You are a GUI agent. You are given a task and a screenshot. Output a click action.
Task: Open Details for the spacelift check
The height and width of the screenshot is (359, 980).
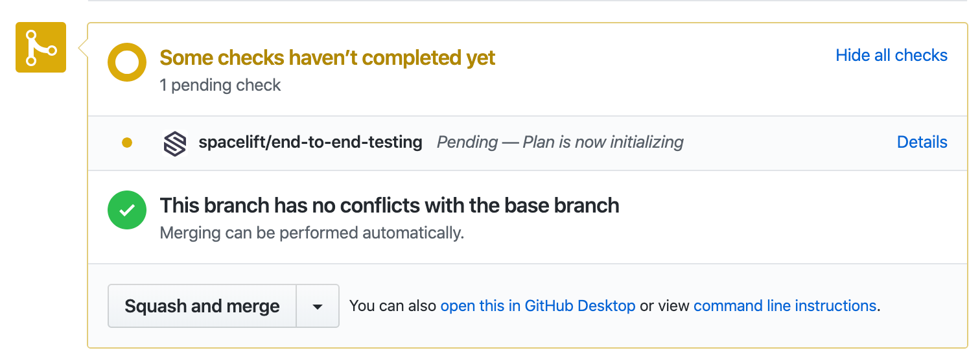coord(922,143)
